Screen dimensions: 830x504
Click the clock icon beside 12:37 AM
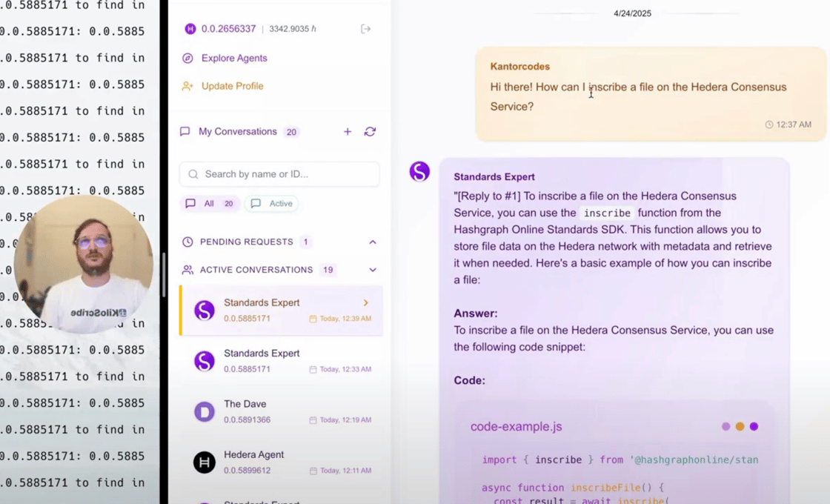tap(769, 125)
